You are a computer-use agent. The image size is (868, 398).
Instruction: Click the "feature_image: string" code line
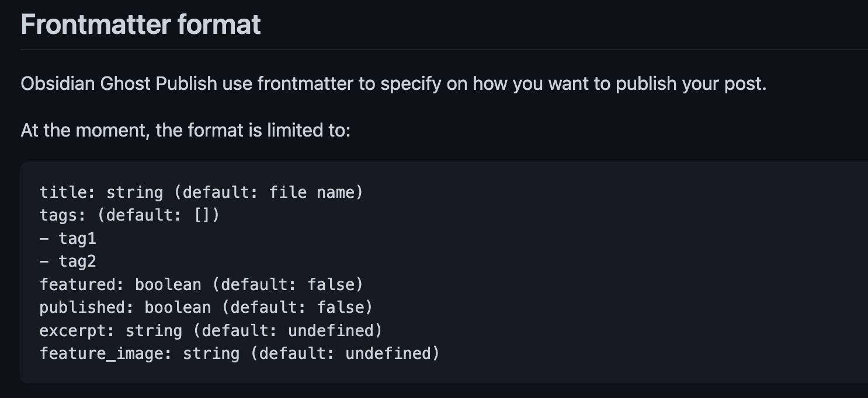239,354
